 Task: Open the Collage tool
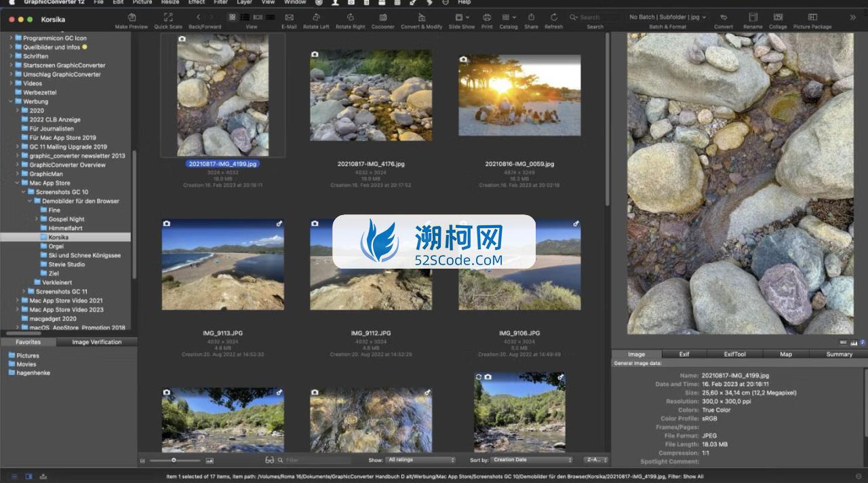(x=778, y=17)
